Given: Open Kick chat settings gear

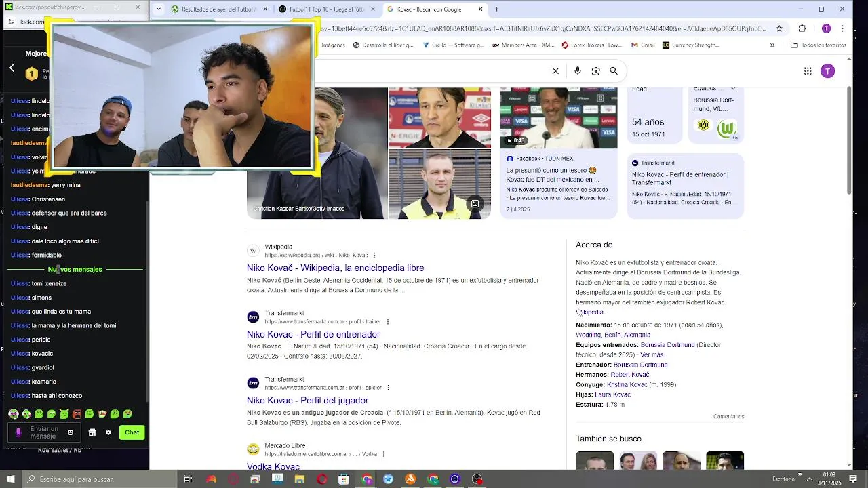Looking at the screenshot, I should click(108, 432).
